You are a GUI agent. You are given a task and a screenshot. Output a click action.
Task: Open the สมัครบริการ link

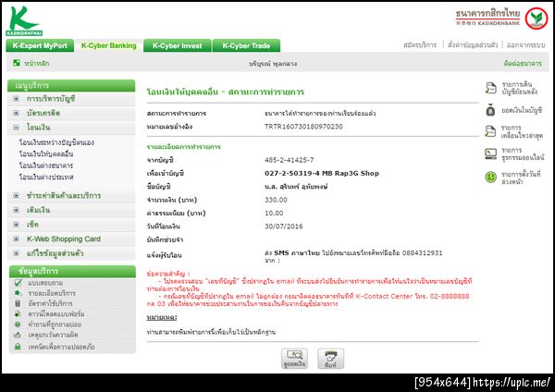(x=420, y=45)
